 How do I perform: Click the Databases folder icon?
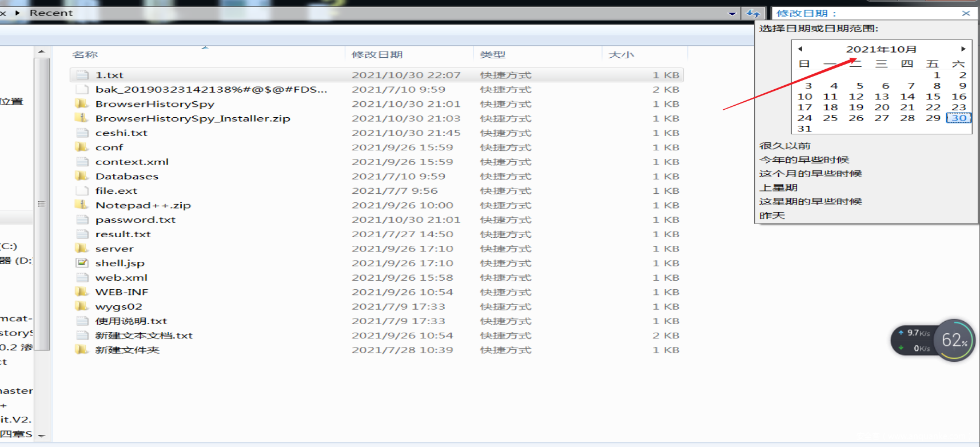coord(82,176)
